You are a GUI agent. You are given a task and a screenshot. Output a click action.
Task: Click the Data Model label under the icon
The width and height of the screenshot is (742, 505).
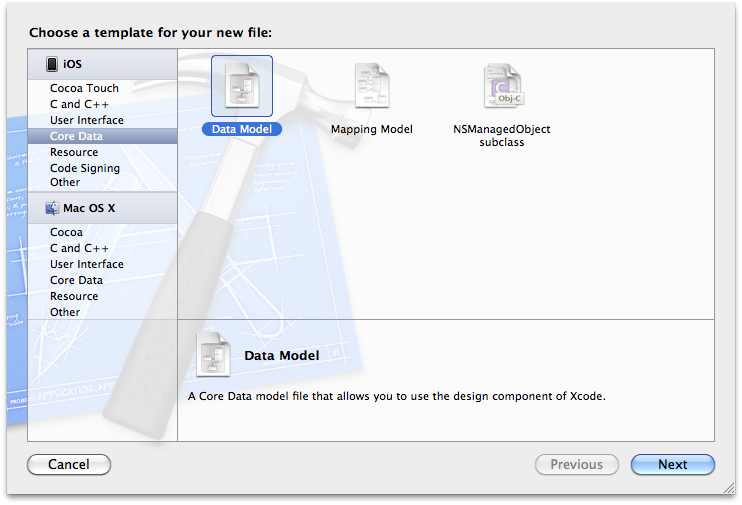point(242,129)
